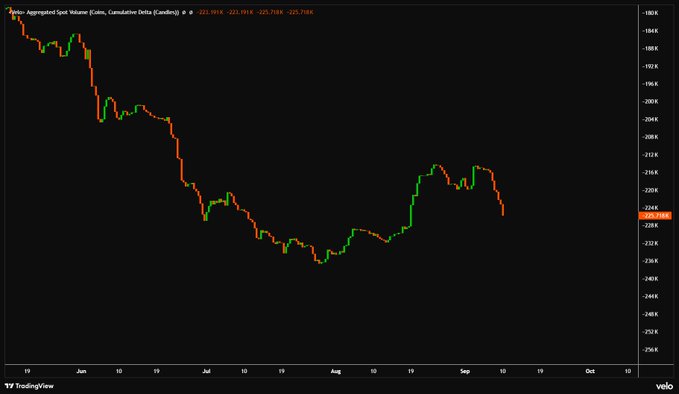This screenshot has height=394, width=679.
Task: Click the -200K price axis label
Action: tap(650, 101)
